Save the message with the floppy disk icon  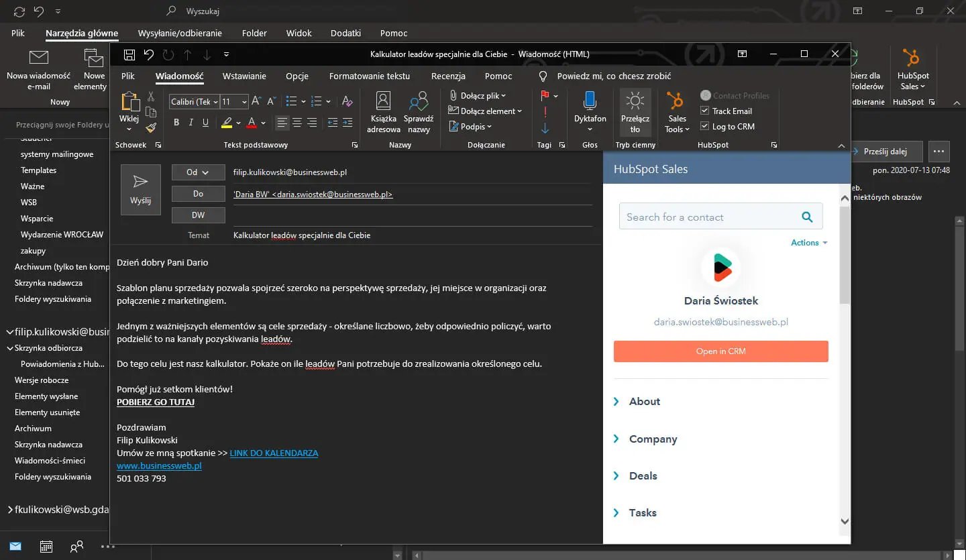point(129,54)
